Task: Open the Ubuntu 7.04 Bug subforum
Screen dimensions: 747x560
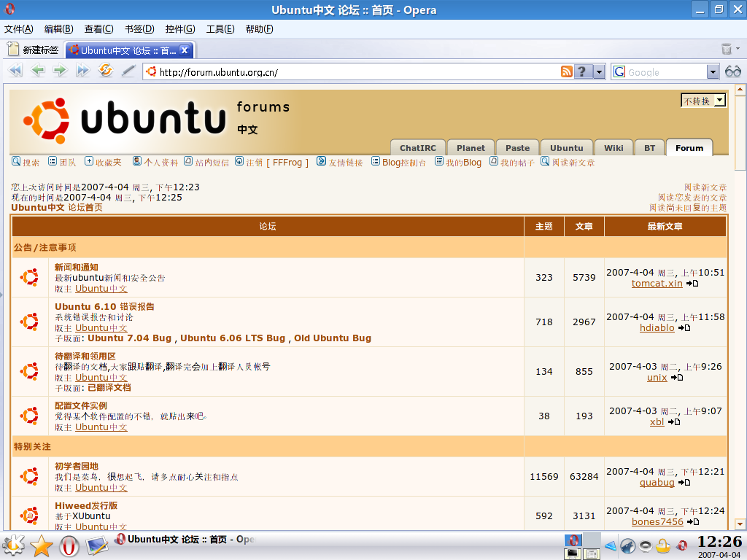Action: coord(130,338)
